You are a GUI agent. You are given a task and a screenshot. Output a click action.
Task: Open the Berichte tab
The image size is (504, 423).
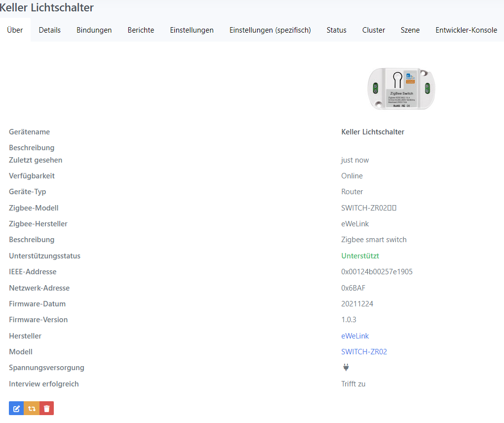pos(141,30)
